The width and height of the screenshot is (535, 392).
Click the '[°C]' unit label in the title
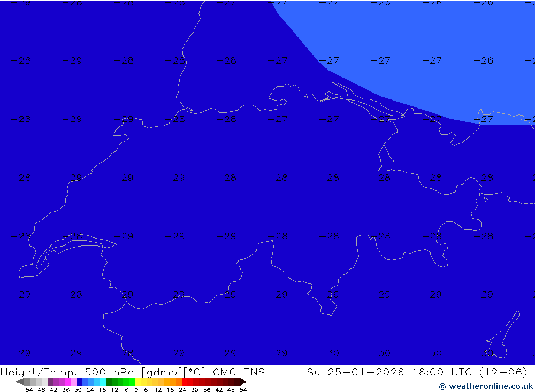click(194, 372)
